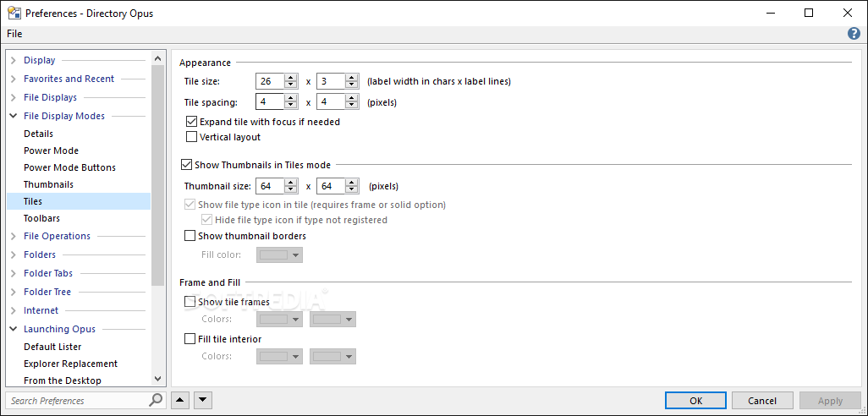Click the Apply button
The width and height of the screenshot is (868, 416).
(830, 401)
